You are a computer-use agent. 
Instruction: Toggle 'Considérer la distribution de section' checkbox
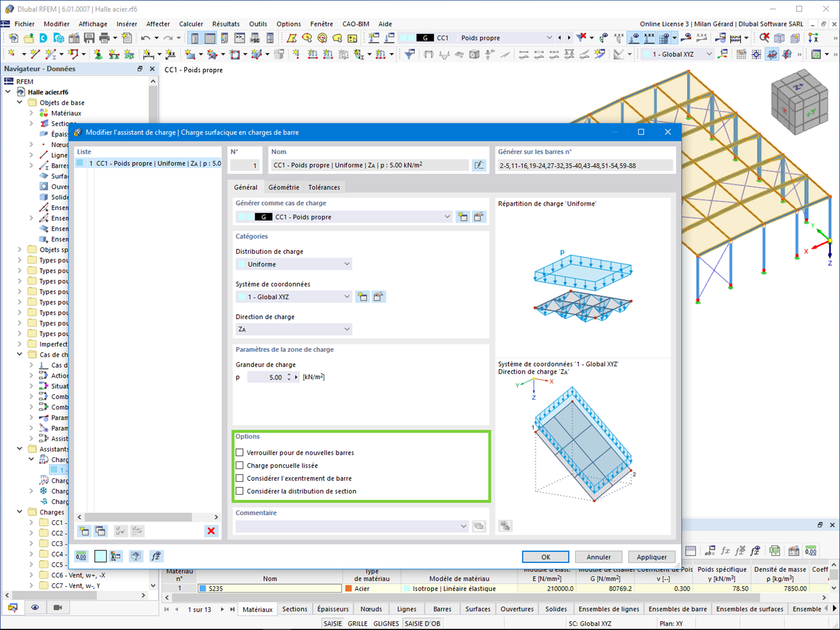239,491
